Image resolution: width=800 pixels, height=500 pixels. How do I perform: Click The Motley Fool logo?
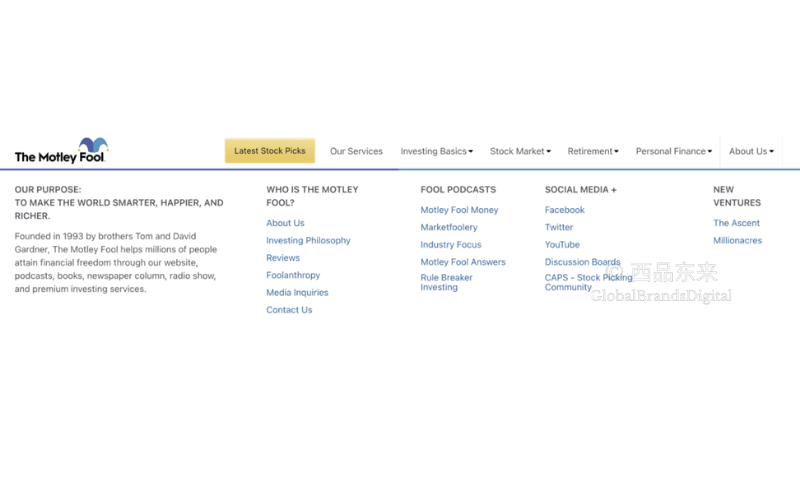pyautogui.click(x=61, y=151)
